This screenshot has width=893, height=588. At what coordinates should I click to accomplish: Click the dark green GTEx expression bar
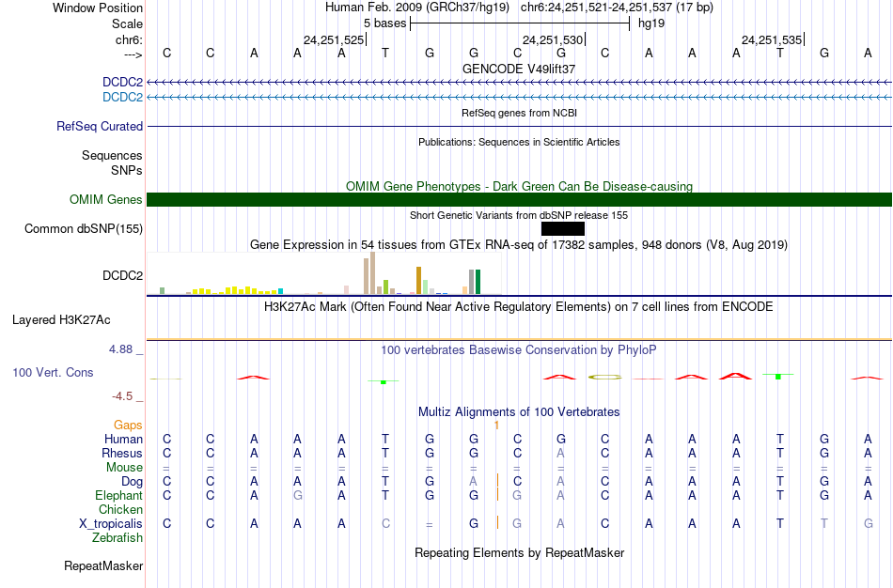478,282
